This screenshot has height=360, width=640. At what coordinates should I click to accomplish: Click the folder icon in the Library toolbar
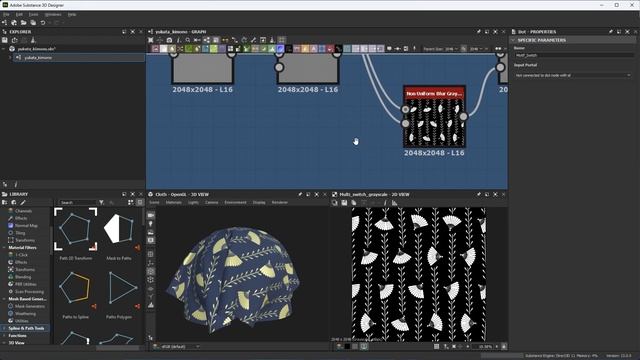[5, 202]
